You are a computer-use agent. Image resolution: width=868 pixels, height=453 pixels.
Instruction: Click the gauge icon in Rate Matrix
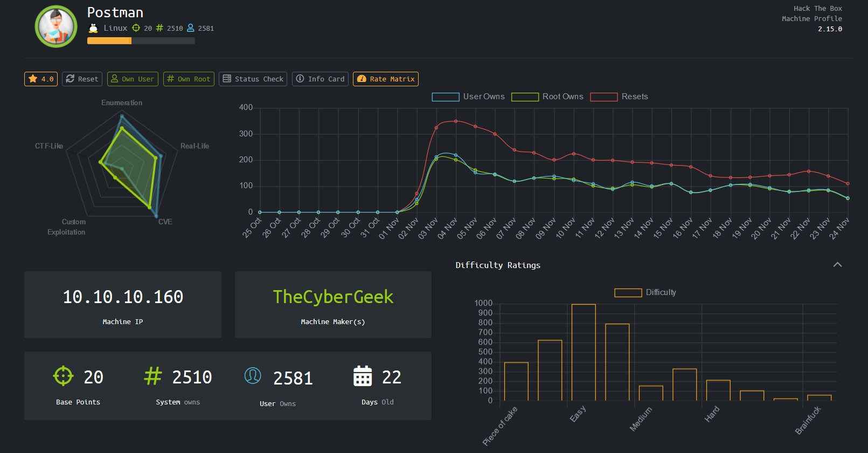coord(362,79)
